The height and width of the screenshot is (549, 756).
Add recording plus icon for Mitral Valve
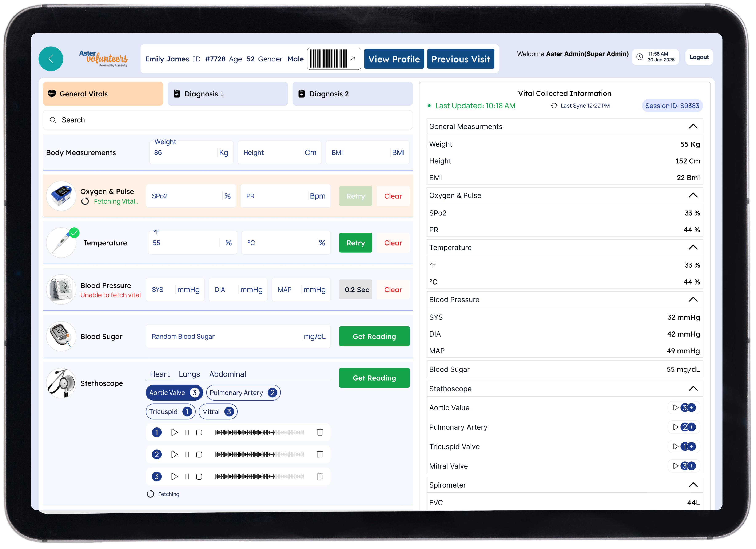[692, 466]
